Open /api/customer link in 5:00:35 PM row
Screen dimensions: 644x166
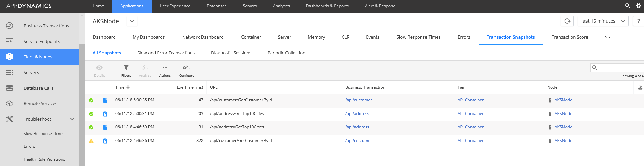pyautogui.click(x=359, y=100)
